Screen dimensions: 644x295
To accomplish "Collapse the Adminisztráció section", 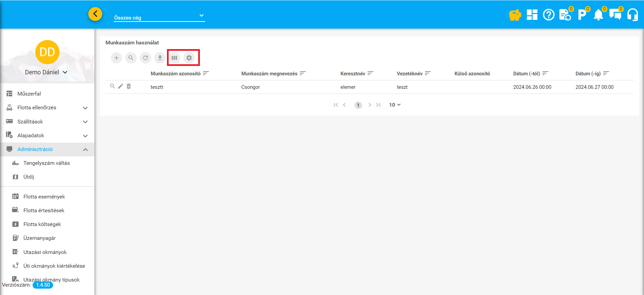I will (x=85, y=149).
